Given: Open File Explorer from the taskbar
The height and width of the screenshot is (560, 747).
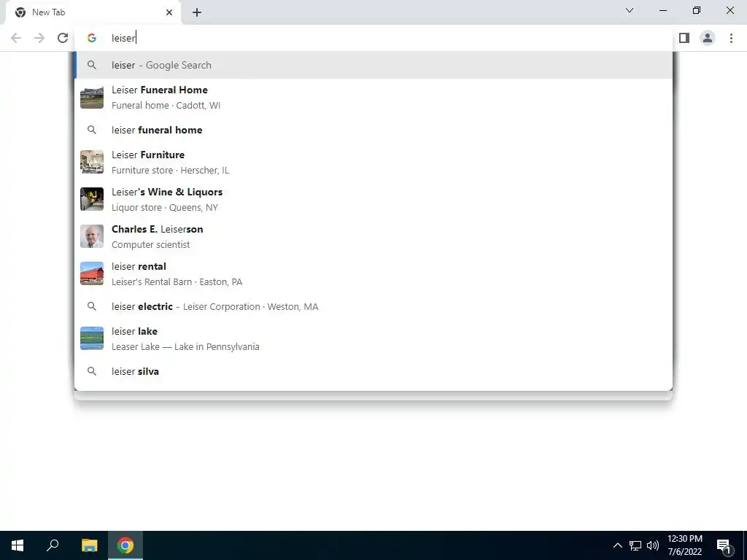Looking at the screenshot, I should point(89,545).
